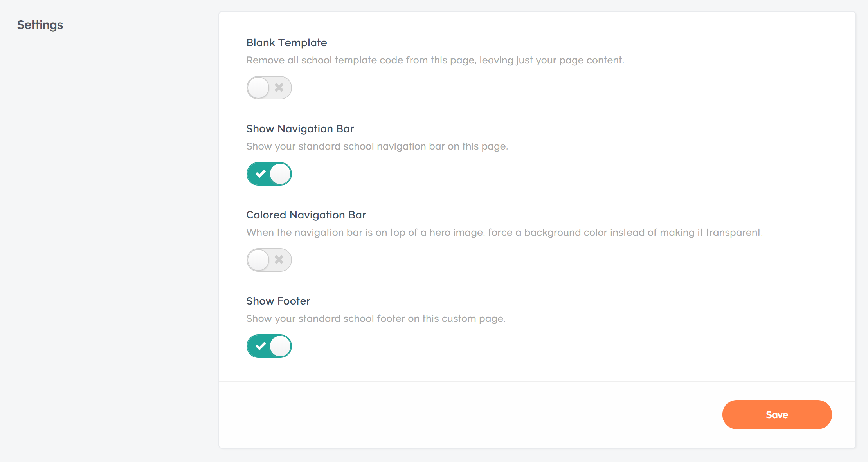Click the checkmark icon in Show Footer toggle

[260, 346]
